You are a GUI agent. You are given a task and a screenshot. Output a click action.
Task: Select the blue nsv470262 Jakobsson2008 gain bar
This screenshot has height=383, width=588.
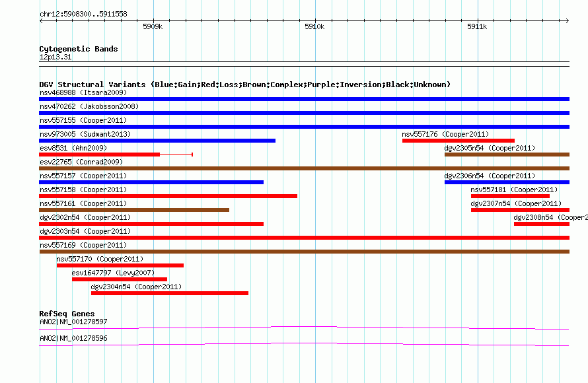304,113
